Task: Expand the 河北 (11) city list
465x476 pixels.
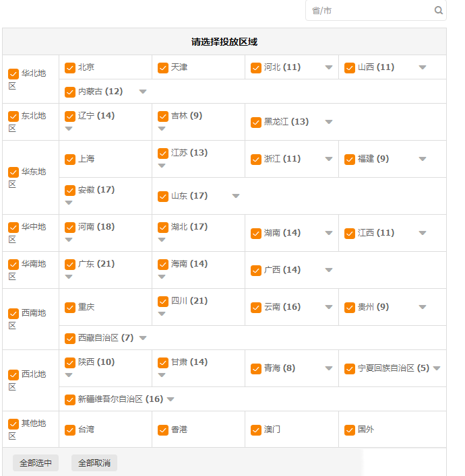Action: (x=329, y=67)
